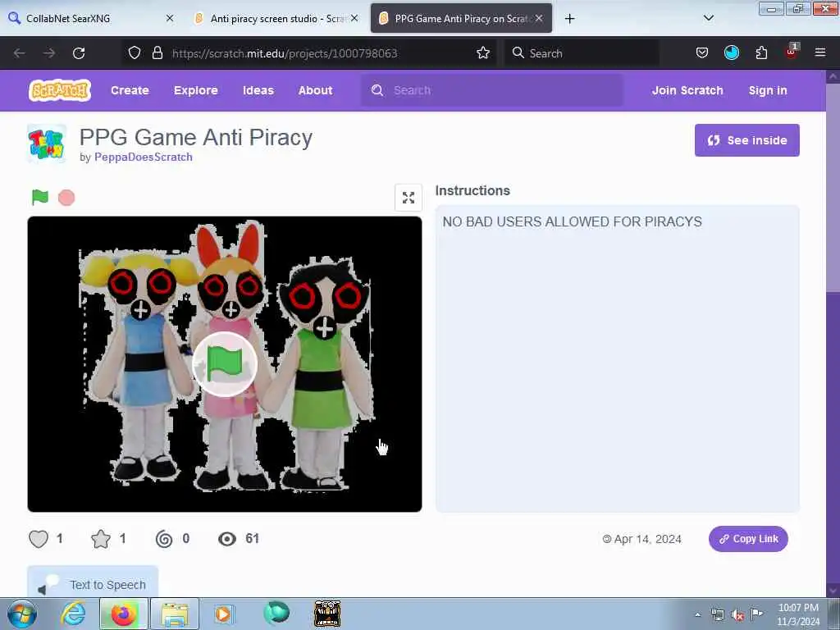Open the Windows Start menu
Screen dimensions: 840x630
coord(22,614)
